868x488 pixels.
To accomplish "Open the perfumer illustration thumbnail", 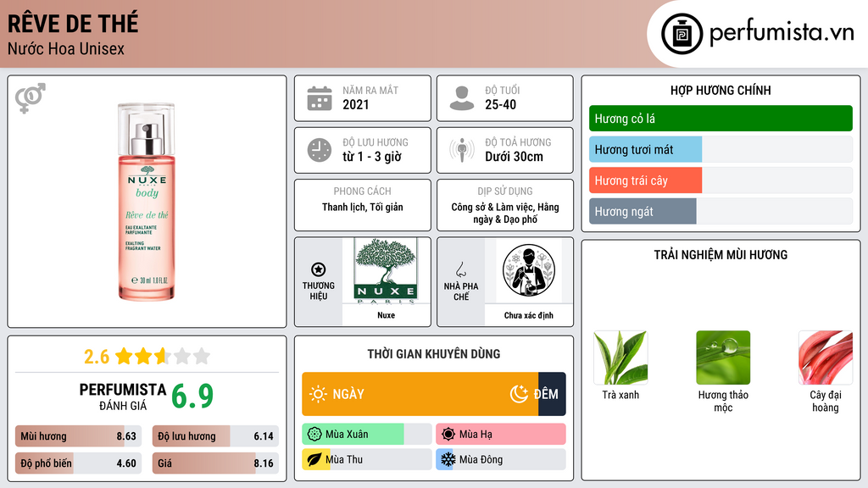I will point(529,270).
